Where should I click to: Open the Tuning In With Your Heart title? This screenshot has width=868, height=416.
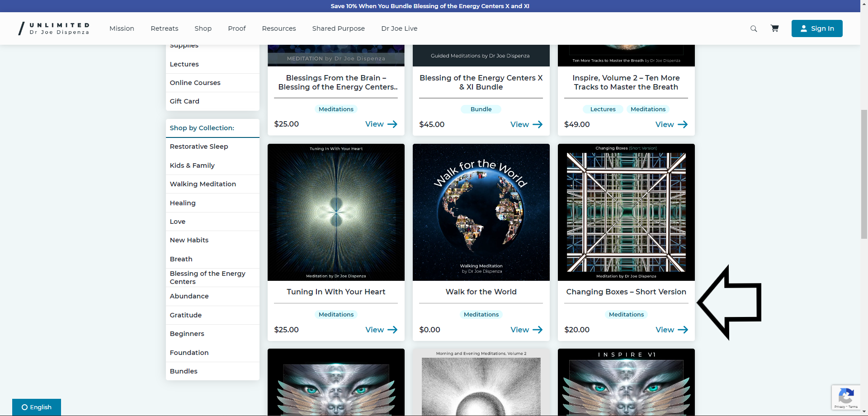tap(336, 292)
